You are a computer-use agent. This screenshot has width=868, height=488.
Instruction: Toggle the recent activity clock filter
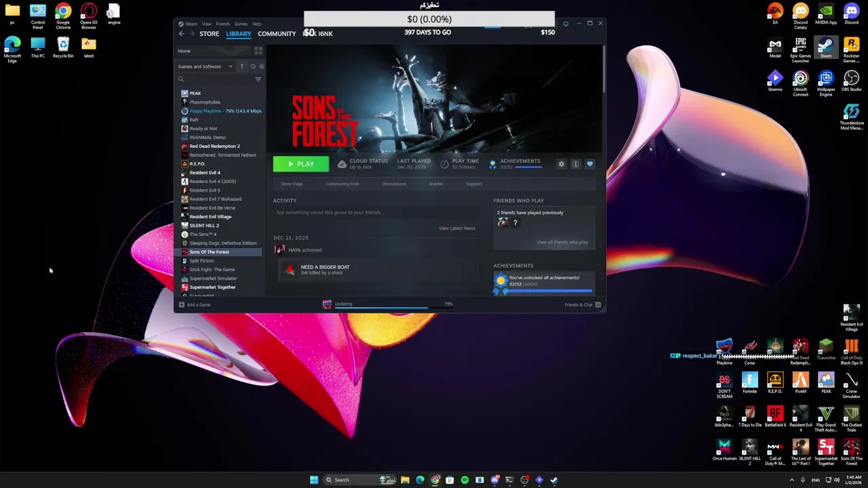tap(253, 66)
